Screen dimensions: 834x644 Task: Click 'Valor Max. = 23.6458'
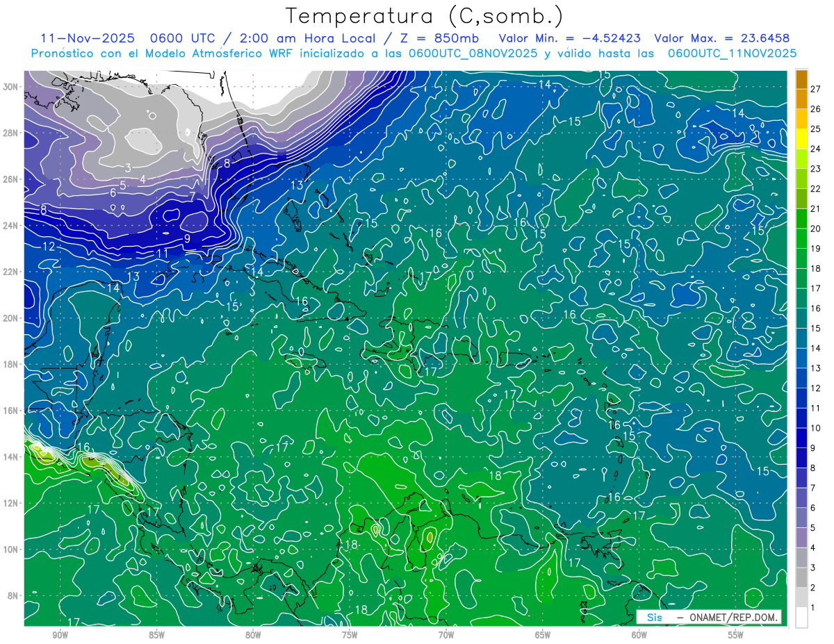(x=722, y=38)
